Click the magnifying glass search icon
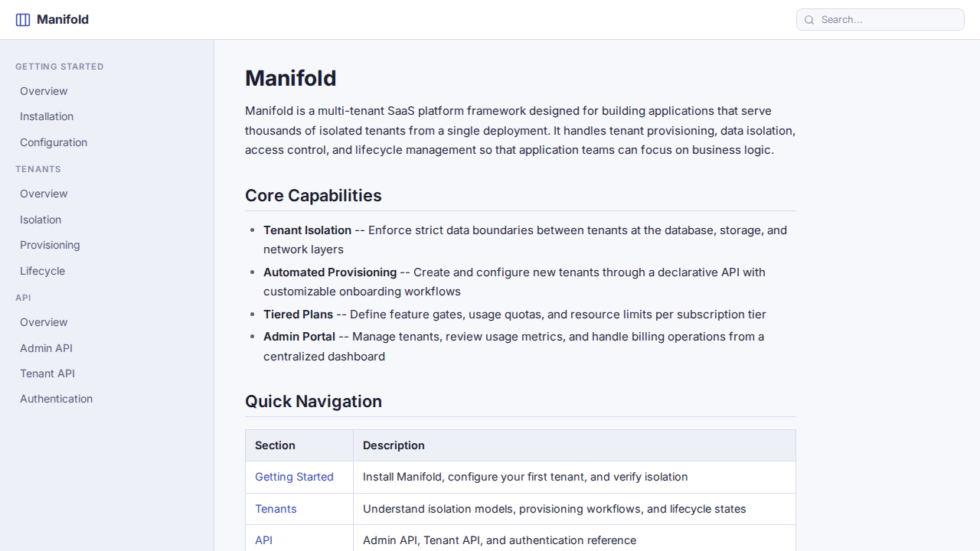This screenshot has width=980, height=551. [x=809, y=20]
